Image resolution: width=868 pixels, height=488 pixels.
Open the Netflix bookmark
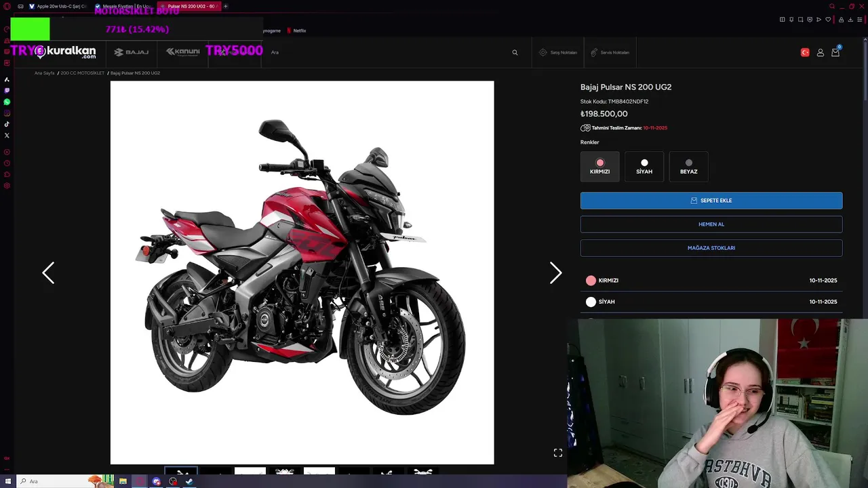coord(296,30)
